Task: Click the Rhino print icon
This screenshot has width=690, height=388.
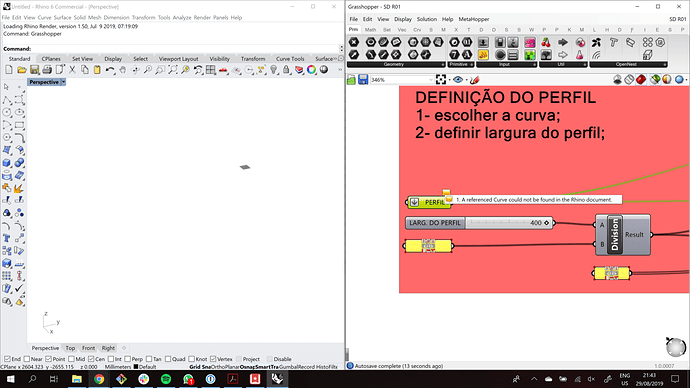Action: click(x=47, y=70)
